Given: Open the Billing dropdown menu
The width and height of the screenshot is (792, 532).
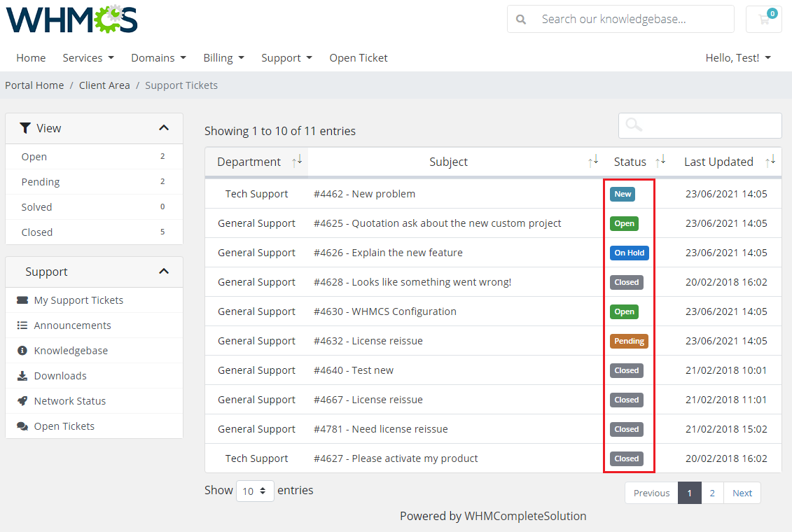Looking at the screenshot, I should (224, 58).
